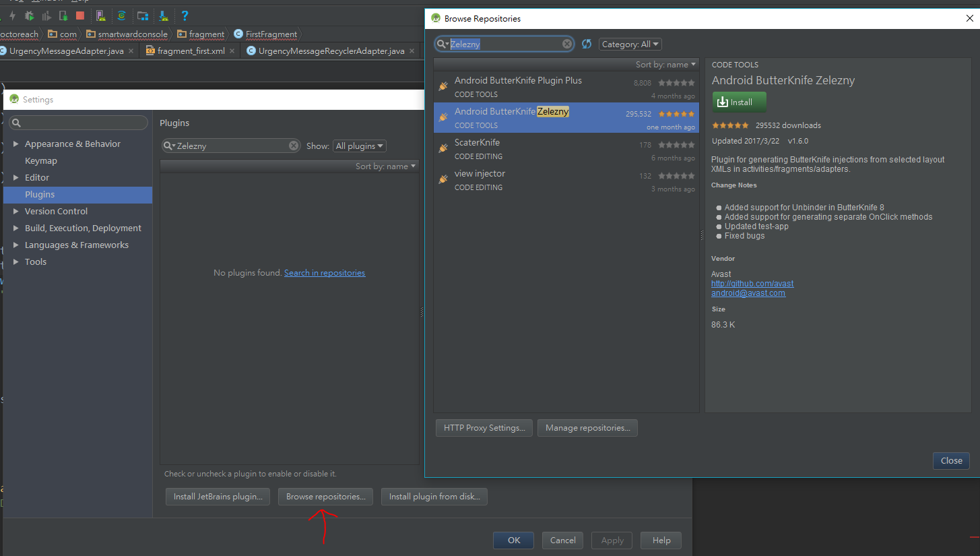980x556 pixels.
Task: Click the HTTP Proxy Settings button
Action: (x=484, y=428)
